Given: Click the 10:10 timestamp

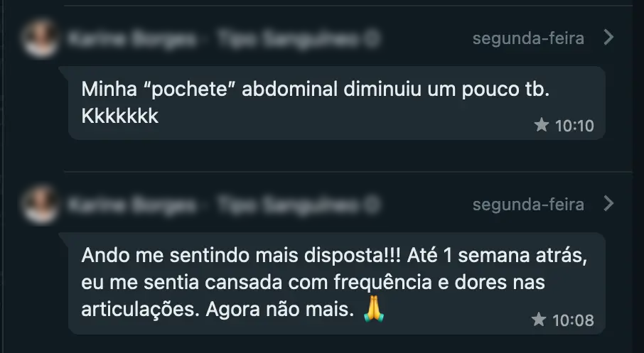Looking at the screenshot, I should click(x=574, y=126).
